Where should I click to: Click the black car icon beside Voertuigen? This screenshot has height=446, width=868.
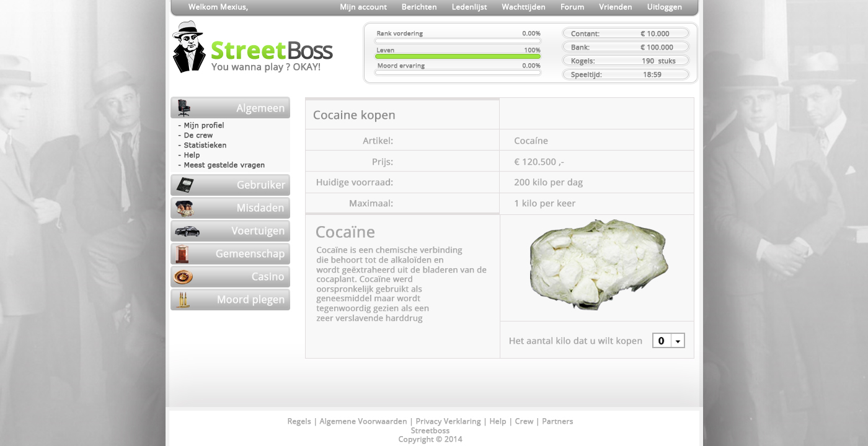tap(187, 231)
